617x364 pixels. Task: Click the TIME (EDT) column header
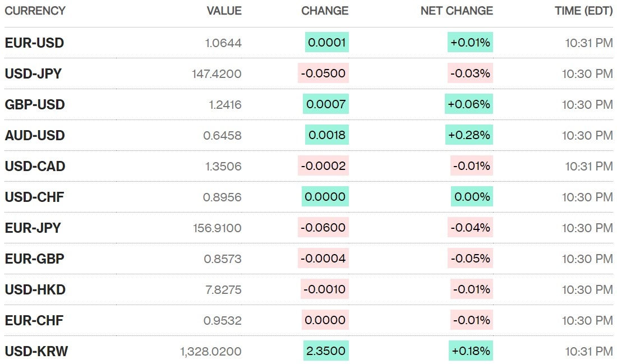pos(583,11)
